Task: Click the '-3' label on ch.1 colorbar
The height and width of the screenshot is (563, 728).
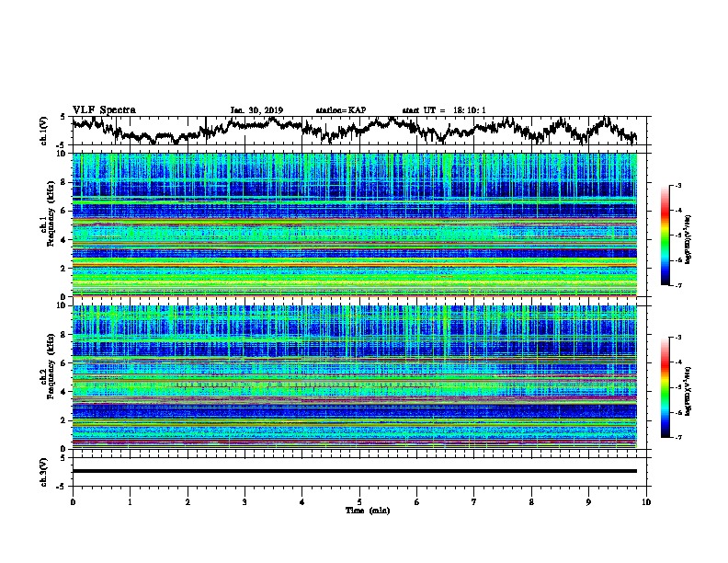Action: 677,186
